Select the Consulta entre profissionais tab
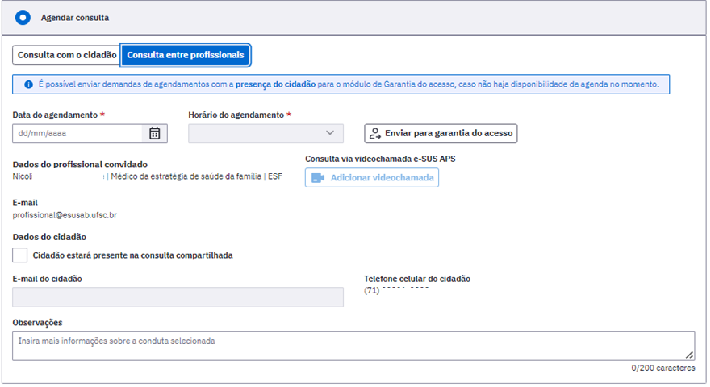The width and height of the screenshot is (710, 387). [185, 55]
